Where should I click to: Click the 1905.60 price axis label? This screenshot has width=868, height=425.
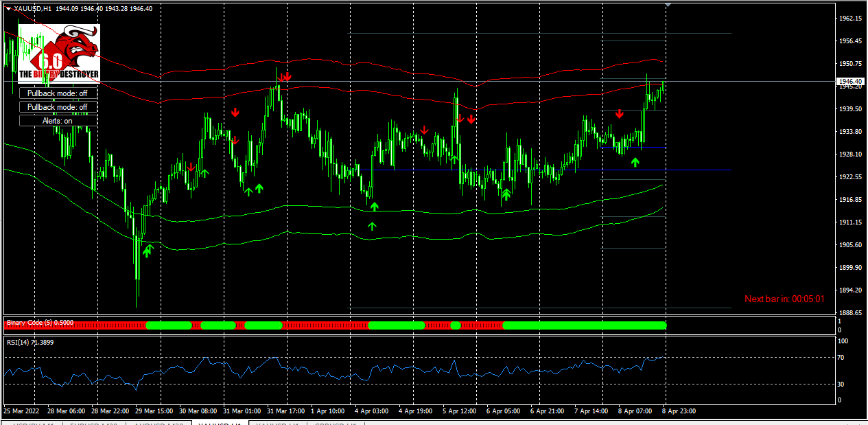coord(852,245)
